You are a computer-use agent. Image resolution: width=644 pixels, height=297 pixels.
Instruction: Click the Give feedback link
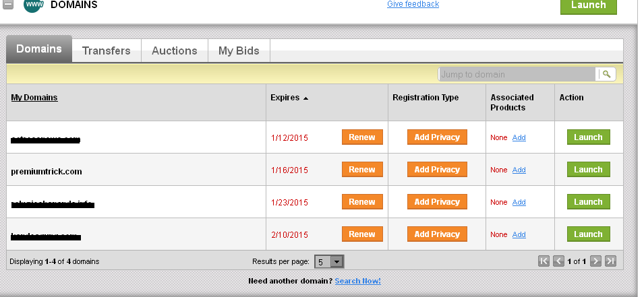pos(413,4)
